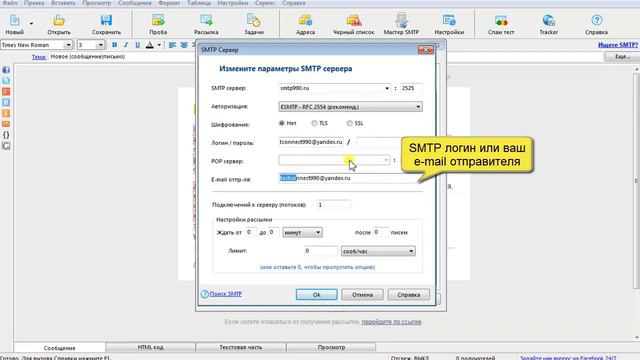
Task: Center align the text
Action: click(x=184, y=45)
